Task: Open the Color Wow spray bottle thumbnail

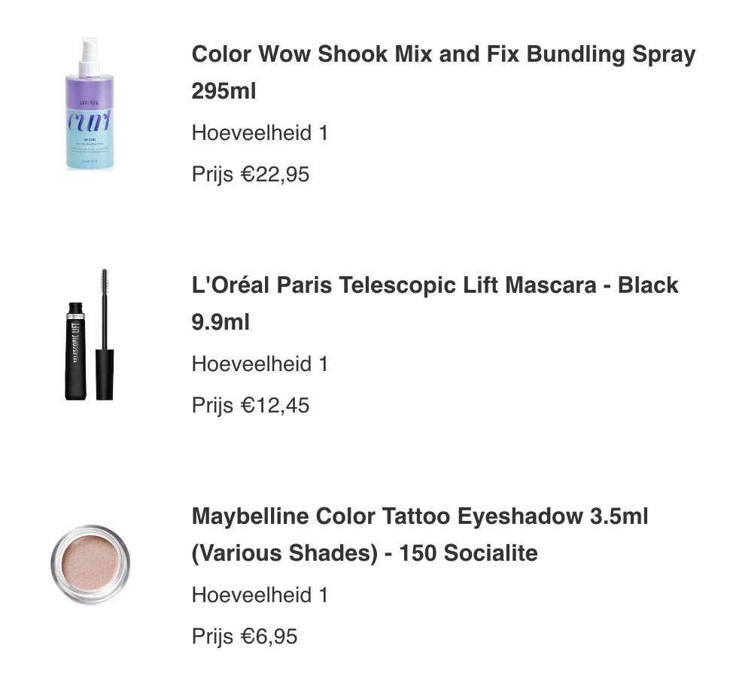Action: pyautogui.click(x=90, y=104)
